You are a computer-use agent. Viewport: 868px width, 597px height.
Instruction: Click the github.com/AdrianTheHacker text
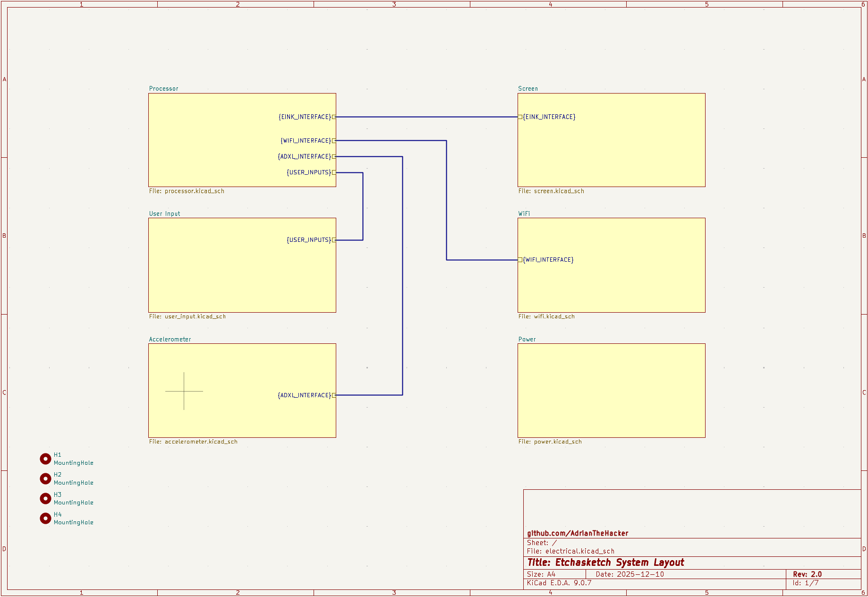pyautogui.click(x=578, y=533)
